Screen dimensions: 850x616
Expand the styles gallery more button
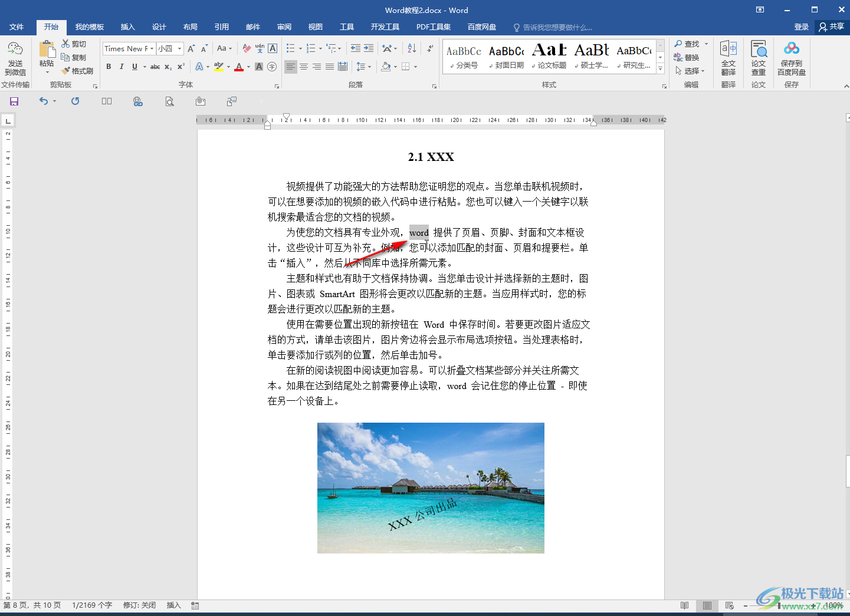tap(661, 69)
